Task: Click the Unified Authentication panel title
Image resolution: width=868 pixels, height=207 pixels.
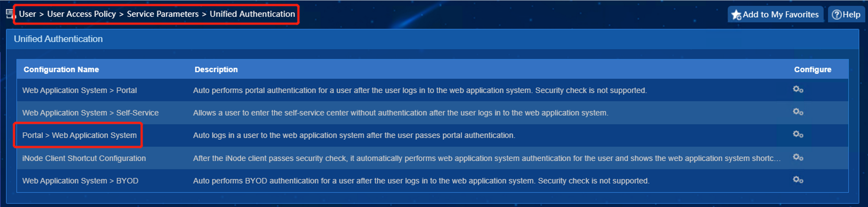Action: 58,39
